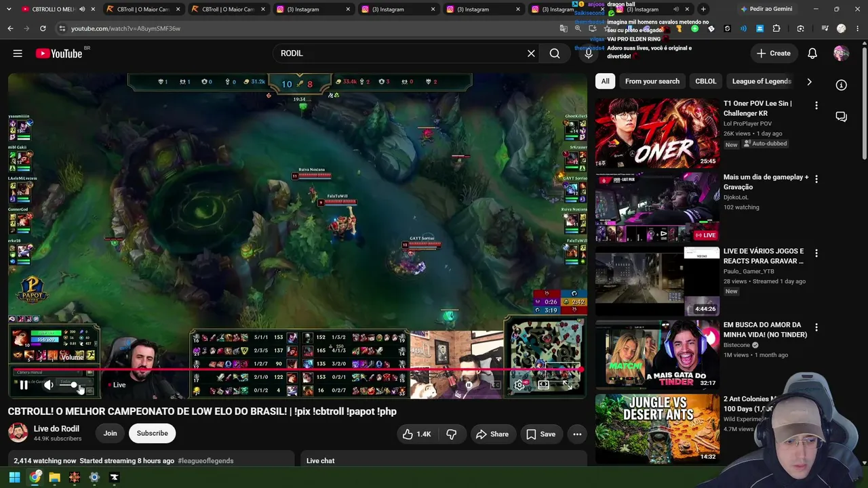The width and height of the screenshot is (868, 488).
Task: Click the address bar URL field
Action: [x=305, y=28]
